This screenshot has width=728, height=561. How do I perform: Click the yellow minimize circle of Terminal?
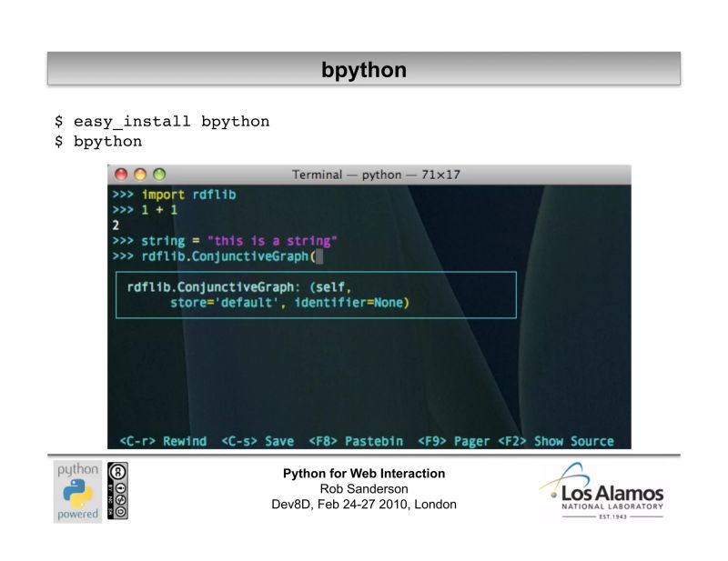[x=140, y=174]
